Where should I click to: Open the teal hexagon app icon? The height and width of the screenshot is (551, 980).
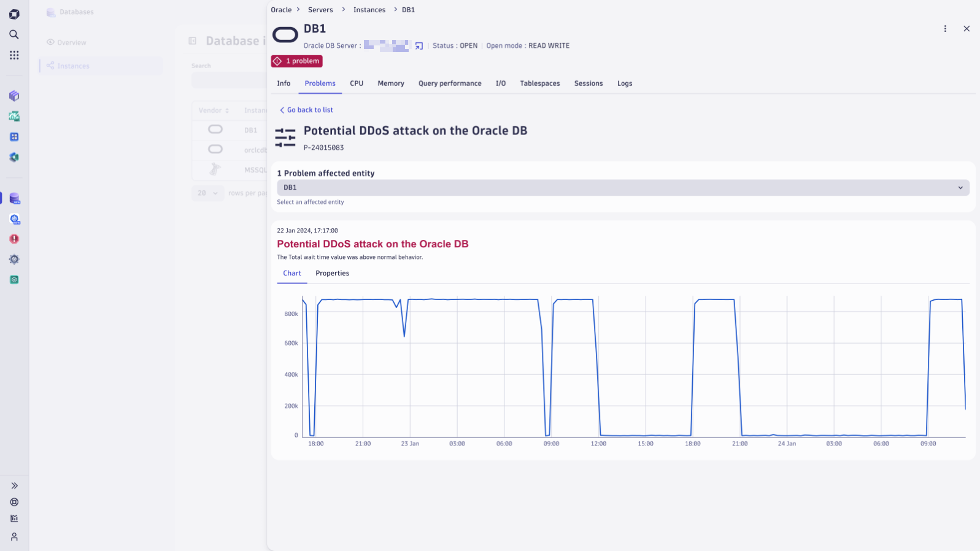[14, 157]
